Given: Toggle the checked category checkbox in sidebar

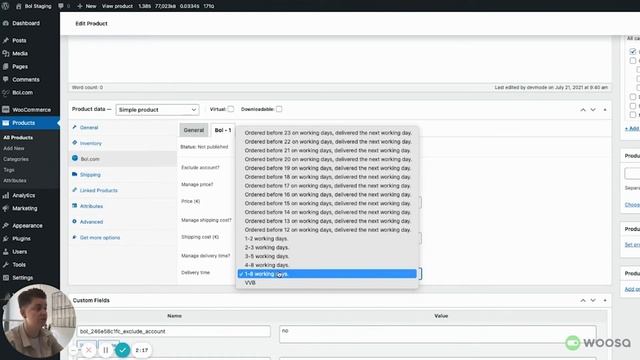Looking at the screenshot, I should point(633,51).
